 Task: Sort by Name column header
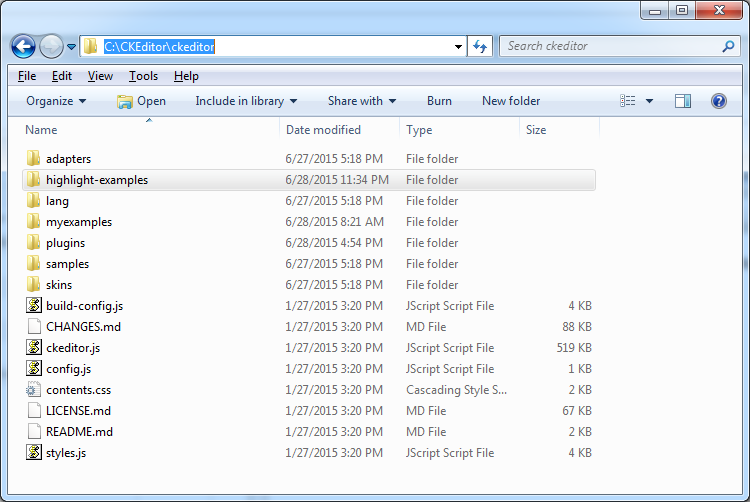pyautogui.click(x=41, y=130)
